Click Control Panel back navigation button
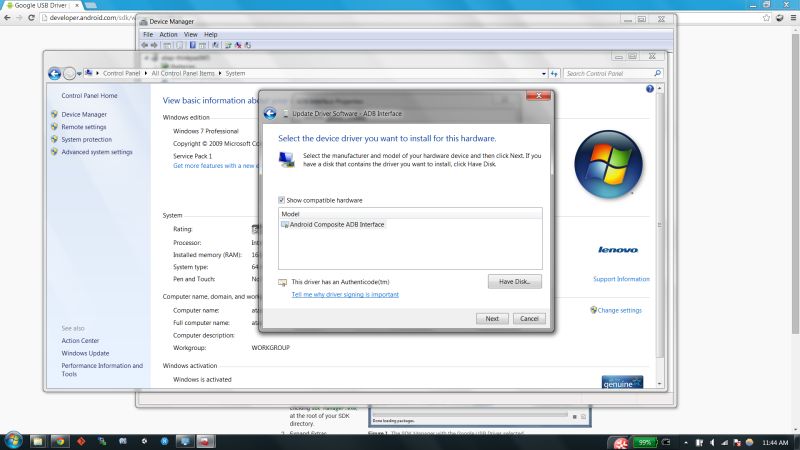 [x=55, y=73]
